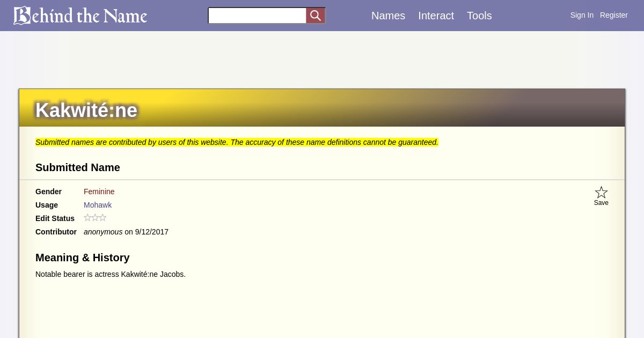The image size is (644, 338).
Task: Focus the name search input field
Action: pos(257,16)
